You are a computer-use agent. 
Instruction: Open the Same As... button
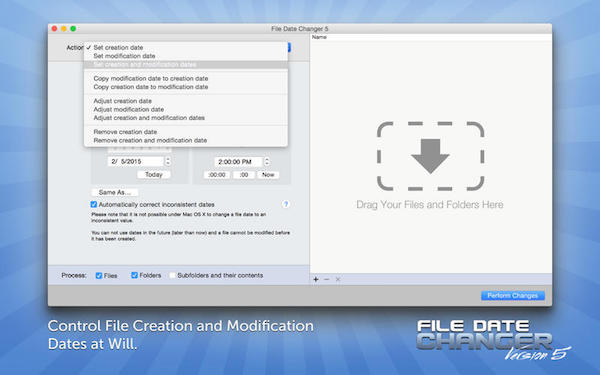(115, 192)
